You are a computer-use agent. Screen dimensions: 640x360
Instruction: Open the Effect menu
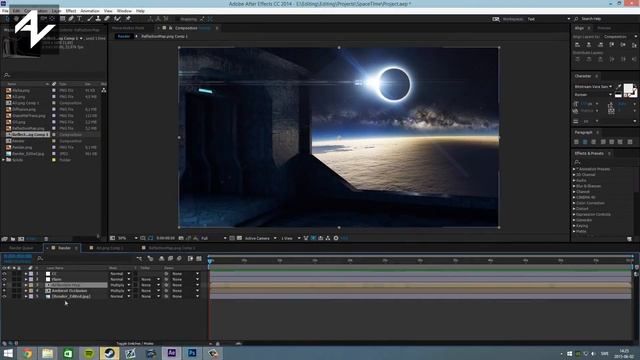[x=71, y=11]
